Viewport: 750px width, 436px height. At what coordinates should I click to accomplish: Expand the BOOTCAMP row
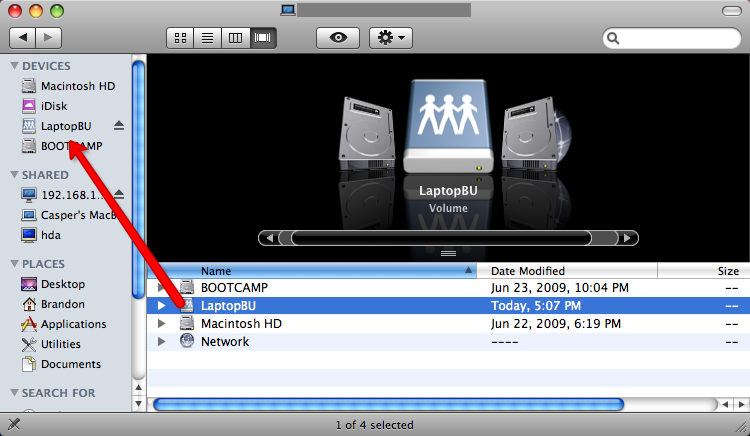(161, 287)
